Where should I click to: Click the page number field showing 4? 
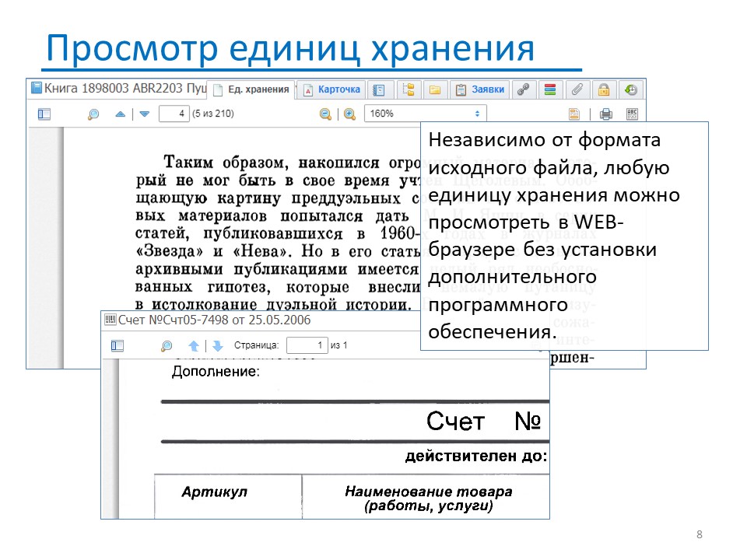click(x=174, y=114)
